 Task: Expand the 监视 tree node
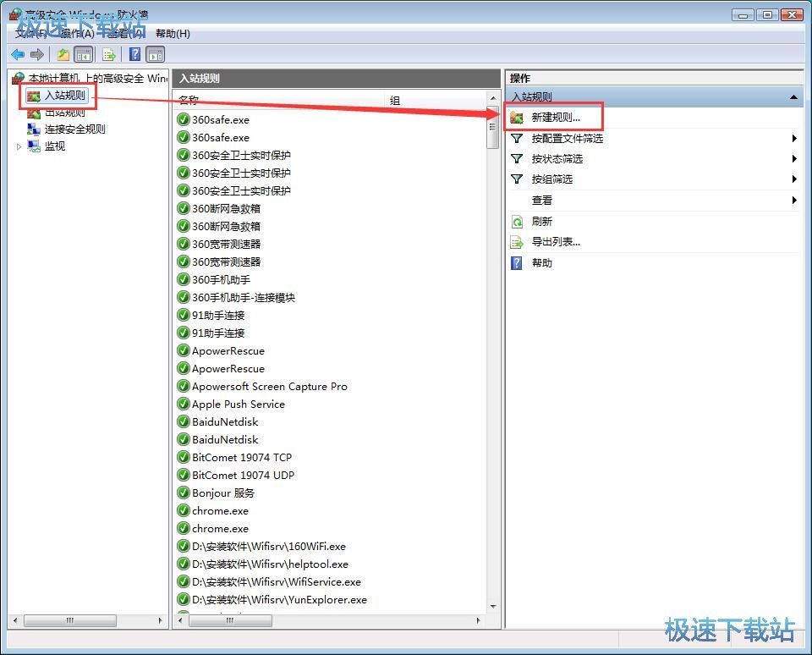pos(19,146)
